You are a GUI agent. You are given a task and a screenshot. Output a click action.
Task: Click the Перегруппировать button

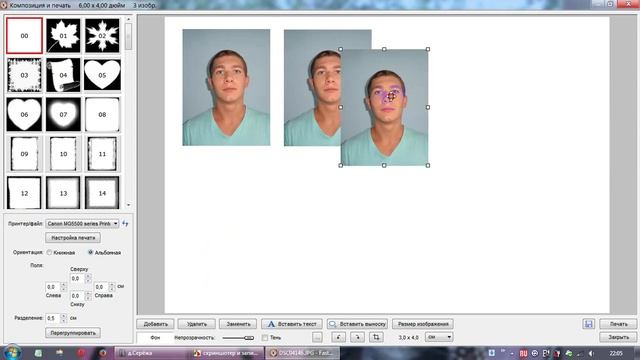coord(73,333)
